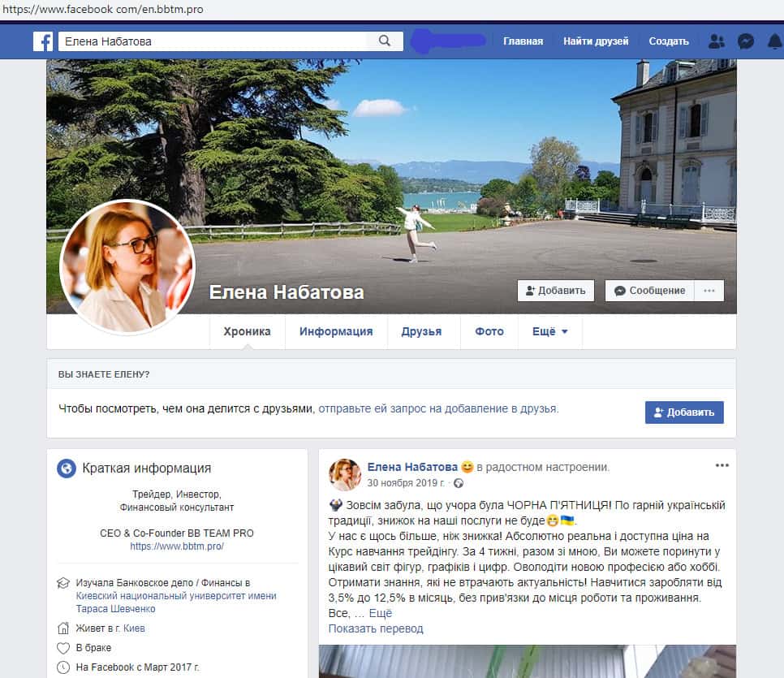Open the Messenger icon in top bar
The height and width of the screenshot is (678, 784).
point(745,41)
